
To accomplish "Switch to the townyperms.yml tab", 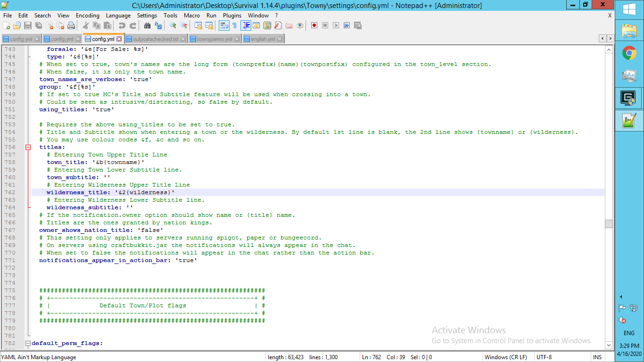I will click(x=215, y=39).
